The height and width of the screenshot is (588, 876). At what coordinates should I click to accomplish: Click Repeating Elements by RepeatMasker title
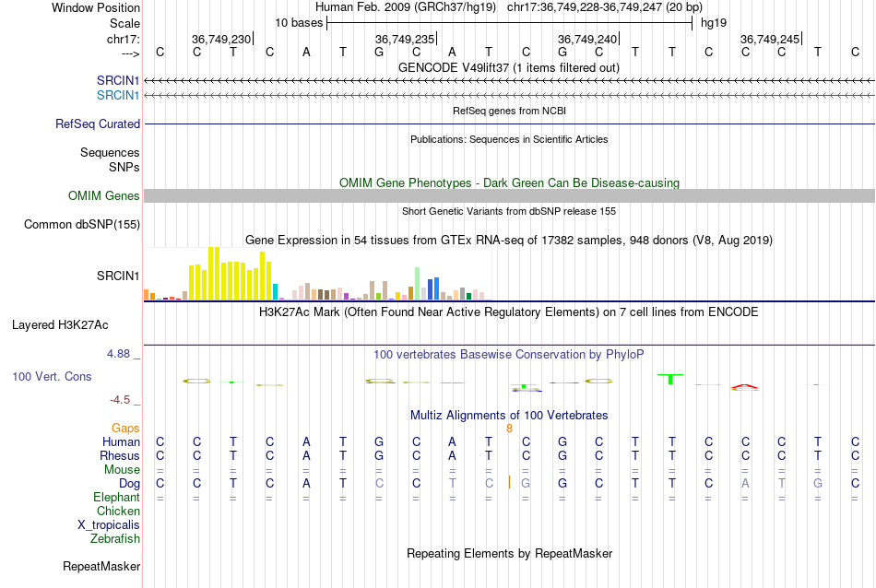point(509,553)
